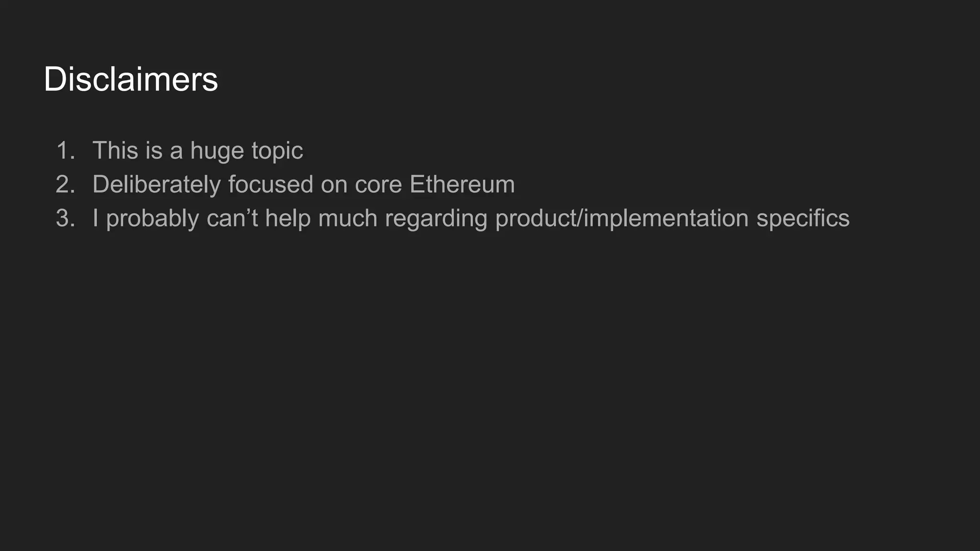Click the empty dark area below the list
The width and height of the screenshot is (980, 551).
click(x=490, y=383)
